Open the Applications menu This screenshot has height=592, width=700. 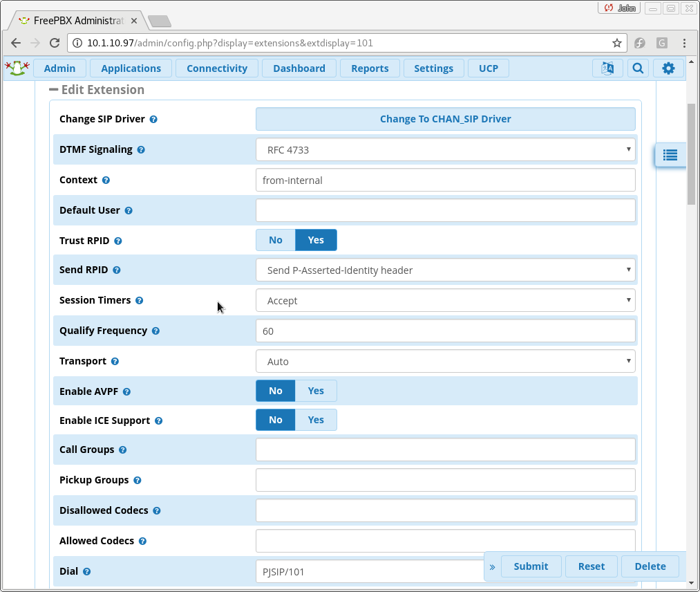[131, 68]
